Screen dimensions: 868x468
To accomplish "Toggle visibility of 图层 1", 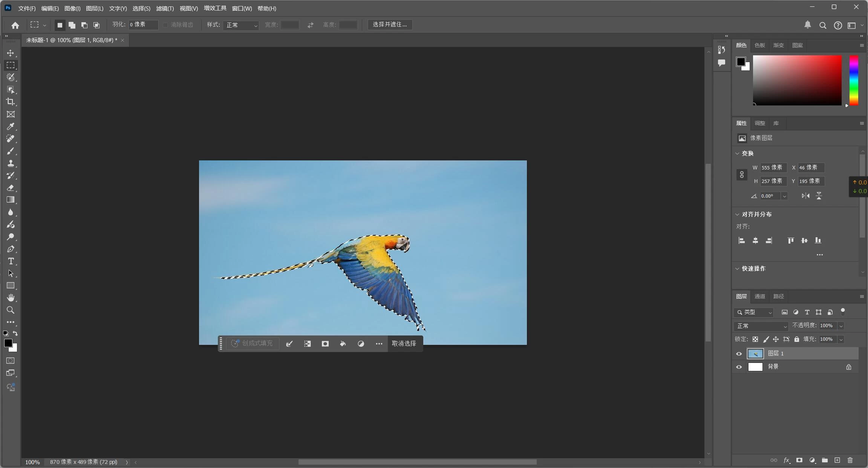I will click(x=738, y=354).
